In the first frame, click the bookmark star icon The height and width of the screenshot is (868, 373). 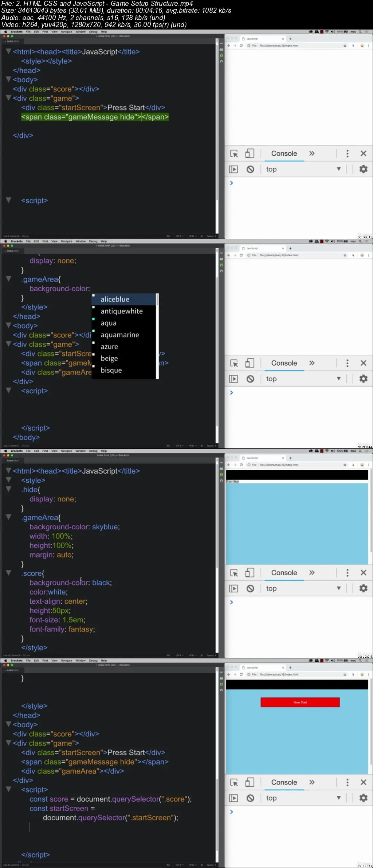click(x=345, y=46)
